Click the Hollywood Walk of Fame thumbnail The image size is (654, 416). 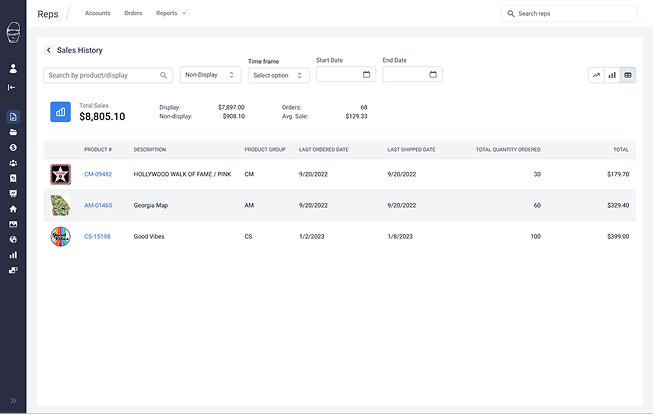coord(60,174)
